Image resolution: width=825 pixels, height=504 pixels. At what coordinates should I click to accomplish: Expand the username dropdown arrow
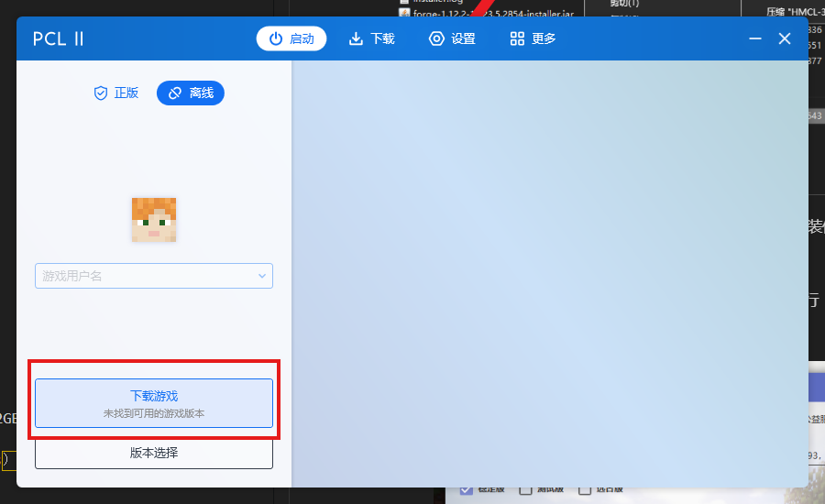coord(262,276)
